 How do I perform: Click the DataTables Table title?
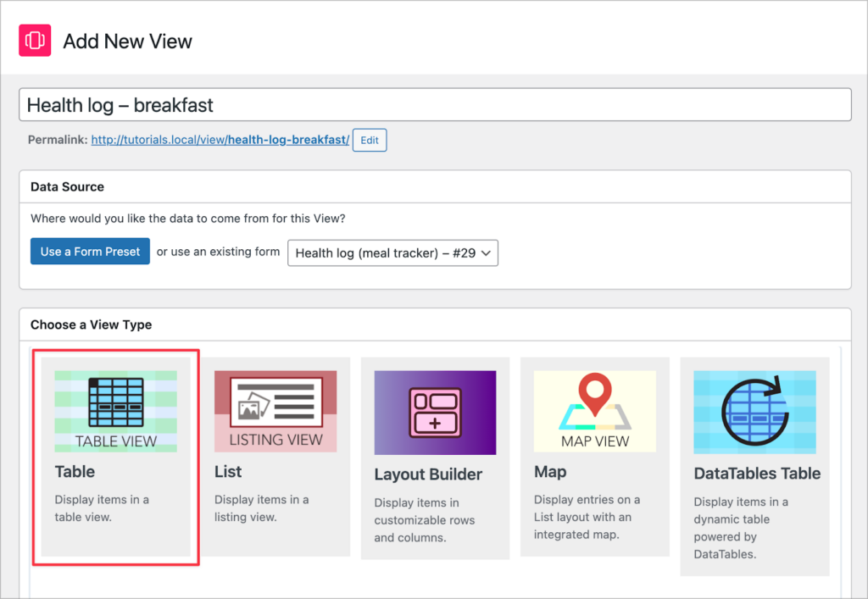pyautogui.click(x=757, y=474)
